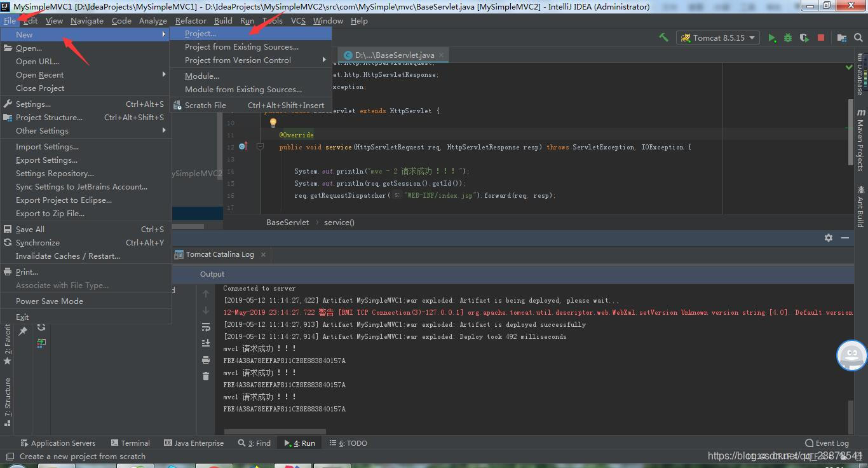868x468 pixels.
Task: Click Settings... in the File menu
Action: point(86,104)
